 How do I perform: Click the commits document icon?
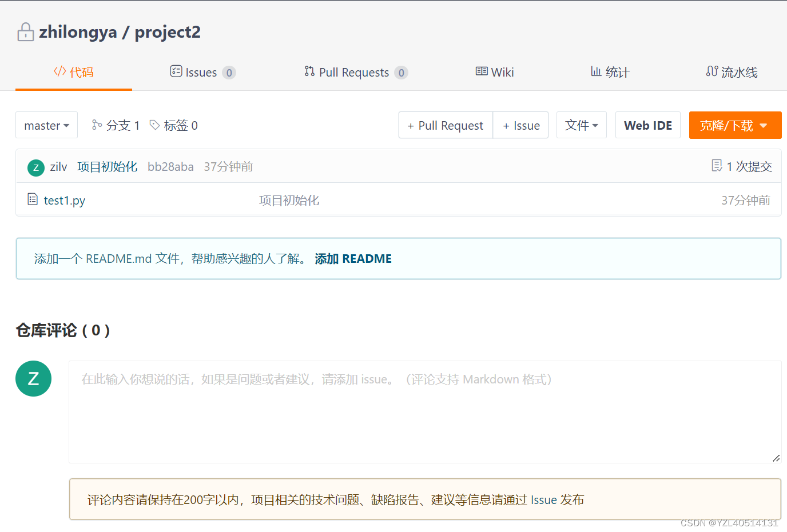[x=717, y=166]
